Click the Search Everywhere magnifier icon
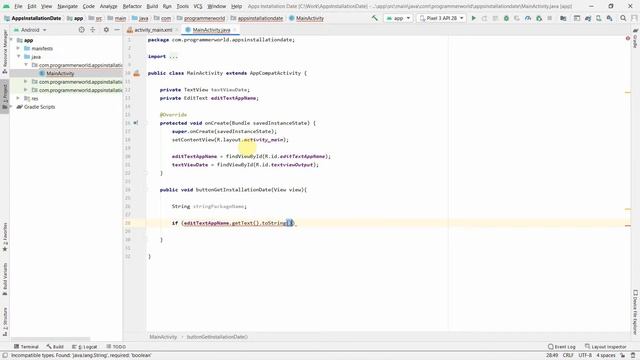Image resolution: width=640 pixels, height=360 pixels. (623, 18)
